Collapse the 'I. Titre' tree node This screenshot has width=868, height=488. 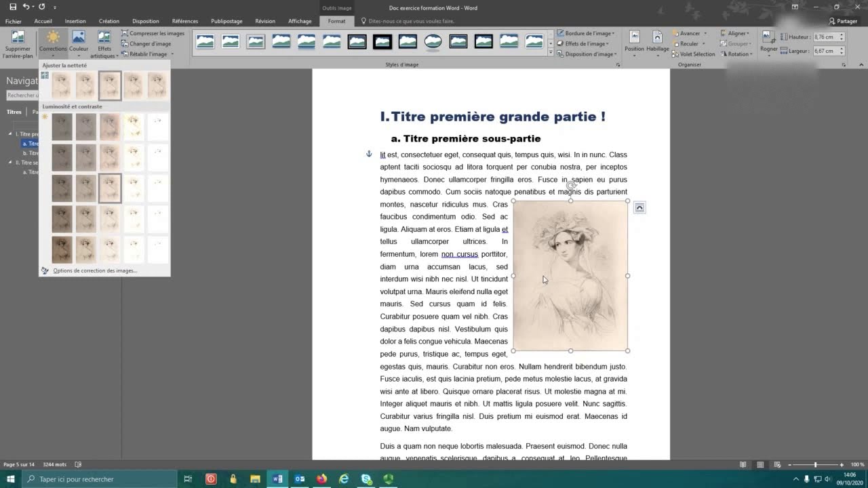point(10,134)
